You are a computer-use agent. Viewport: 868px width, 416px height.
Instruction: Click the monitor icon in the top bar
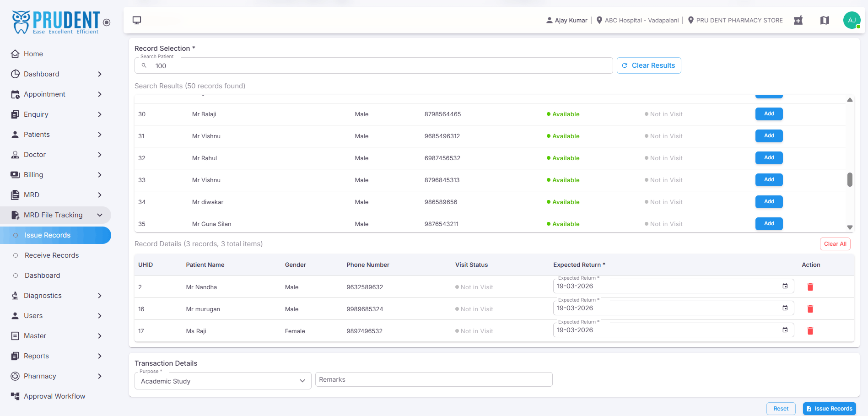tap(137, 20)
